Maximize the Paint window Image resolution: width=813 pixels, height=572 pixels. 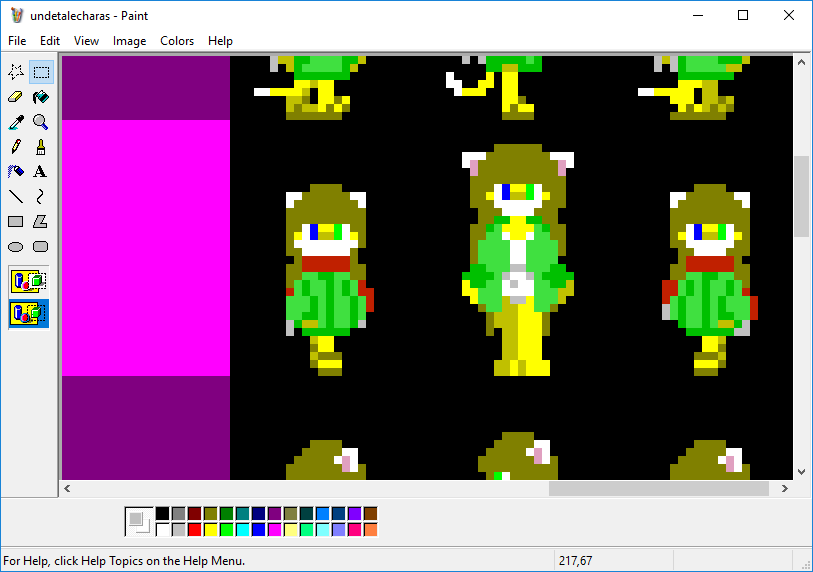743,15
